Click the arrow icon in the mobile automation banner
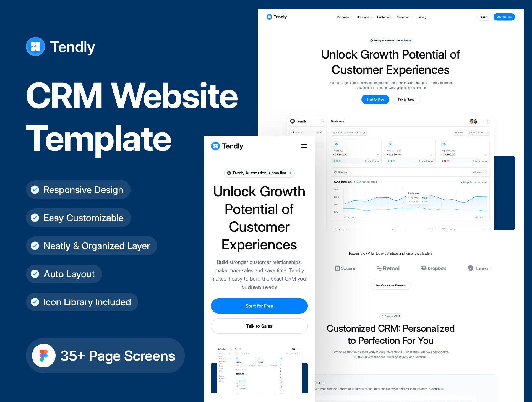 click(x=290, y=173)
